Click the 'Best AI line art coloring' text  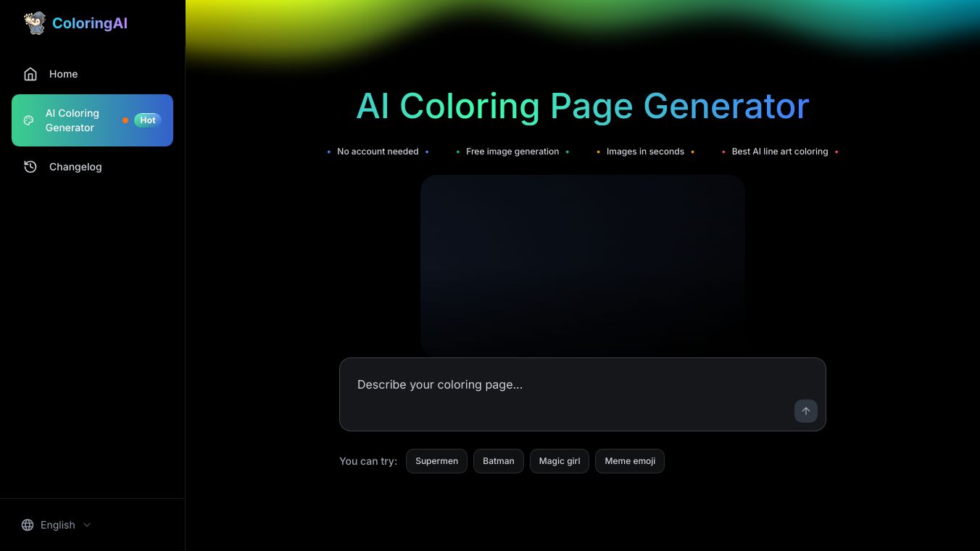coord(780,152)
